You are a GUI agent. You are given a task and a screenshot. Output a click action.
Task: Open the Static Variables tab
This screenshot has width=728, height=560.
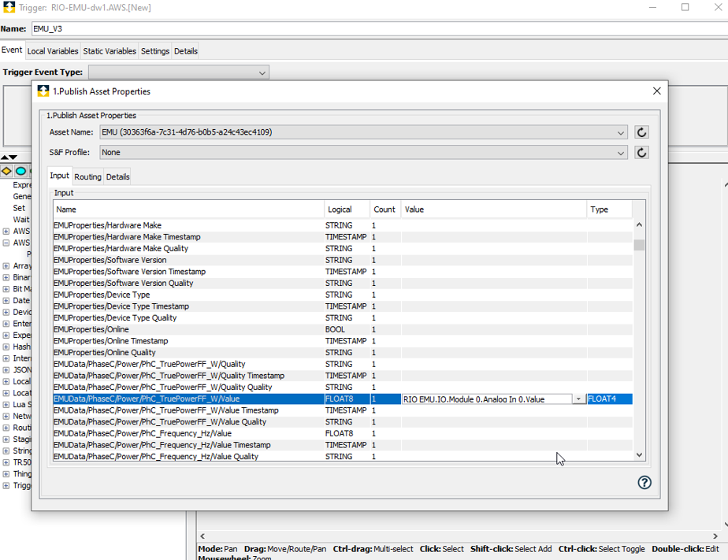click(x=110, y=51)
